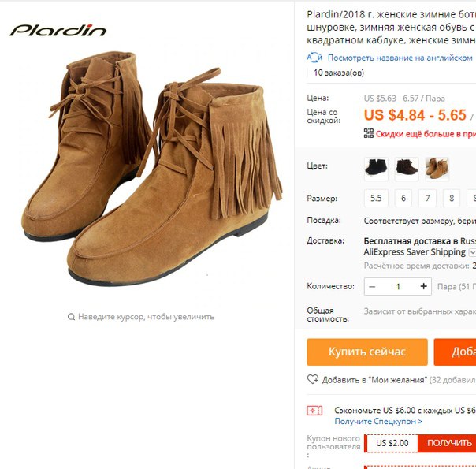
Task: Open the Получите Спецкупон link
Action: [378, 422]
